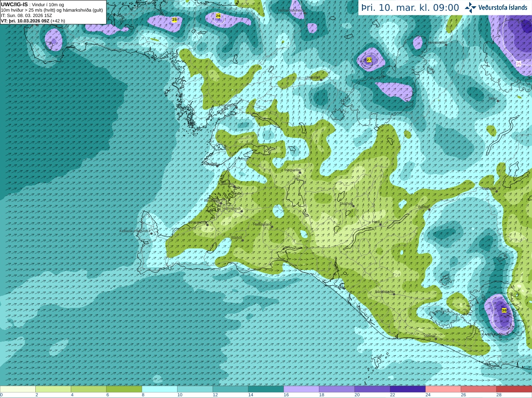This screenshot has width=532, height=398.
Task: Click the 8–10 m/s pale cyan legend swatch
Action: (x=160, y=389)
